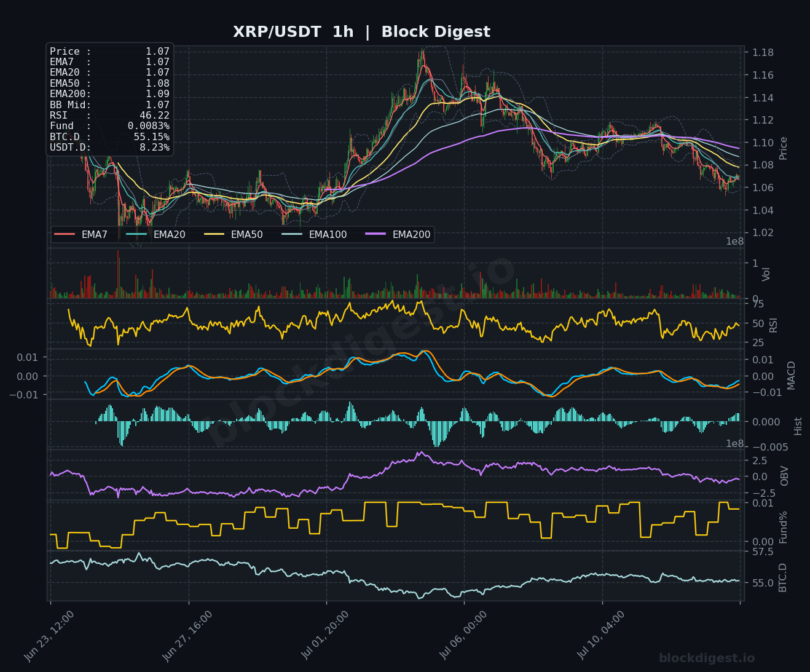Click the Jun 23, 12:00 date tick
This screenshot has height=672, width=810.
[x=50, y=636]
